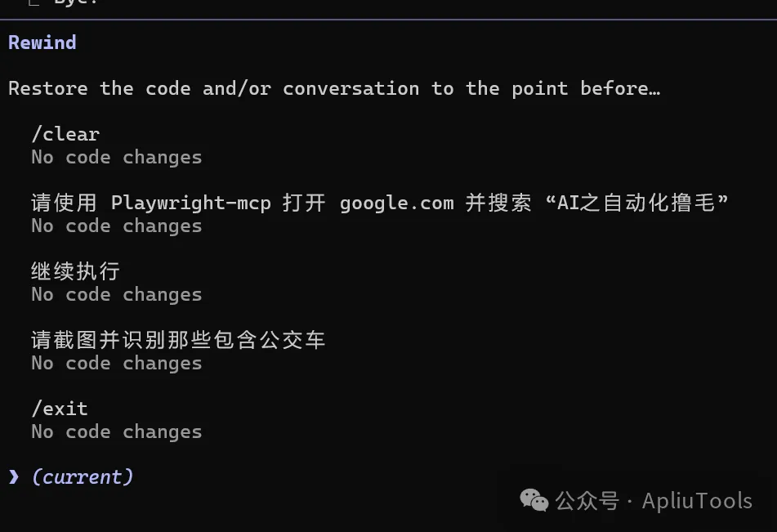This screenshot has width=777, height=532.
Task: Click "No code changes" under the 请截图 prompt
Action: [x=116, y=363]
